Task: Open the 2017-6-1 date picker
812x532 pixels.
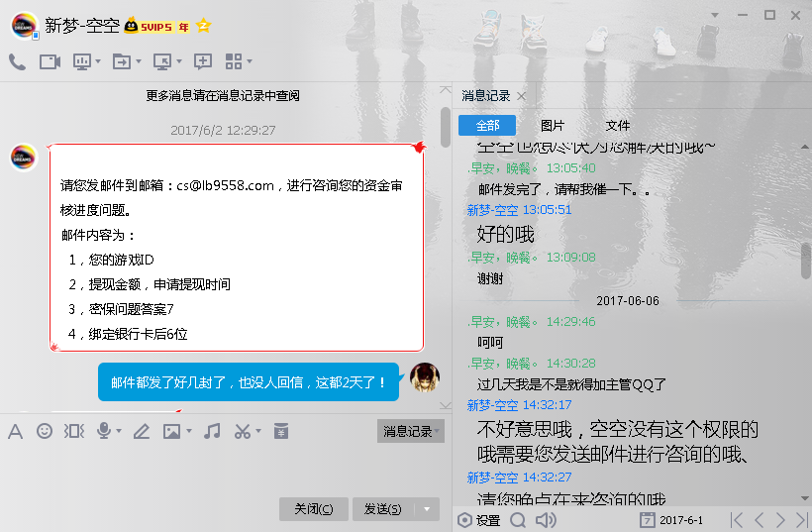Action: pyautogui.click(x=671, y=520)
